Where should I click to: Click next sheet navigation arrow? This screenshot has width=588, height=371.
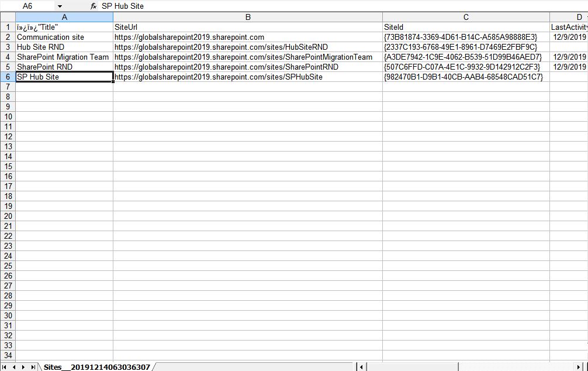click(23, 367)
